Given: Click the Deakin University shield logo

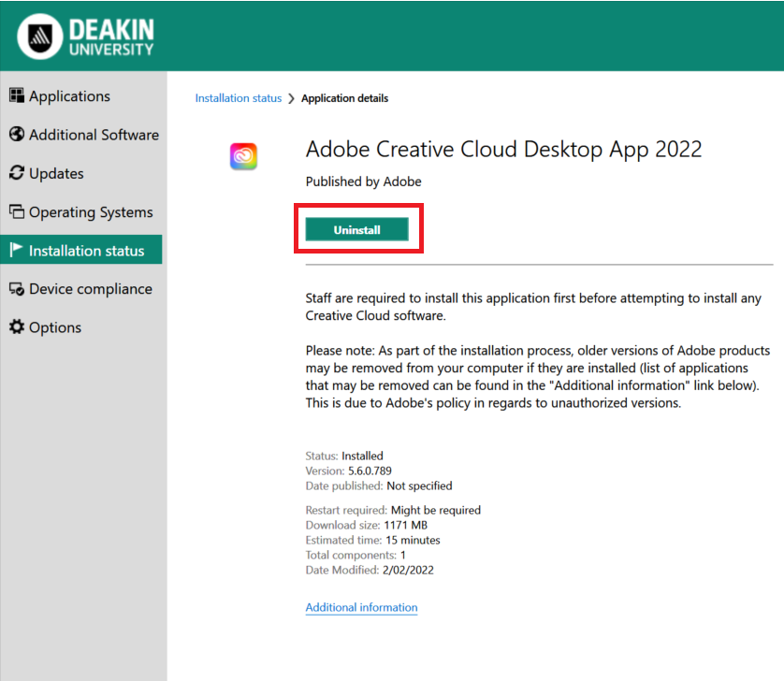Looking at the screenshot, I should click(40, 36).
